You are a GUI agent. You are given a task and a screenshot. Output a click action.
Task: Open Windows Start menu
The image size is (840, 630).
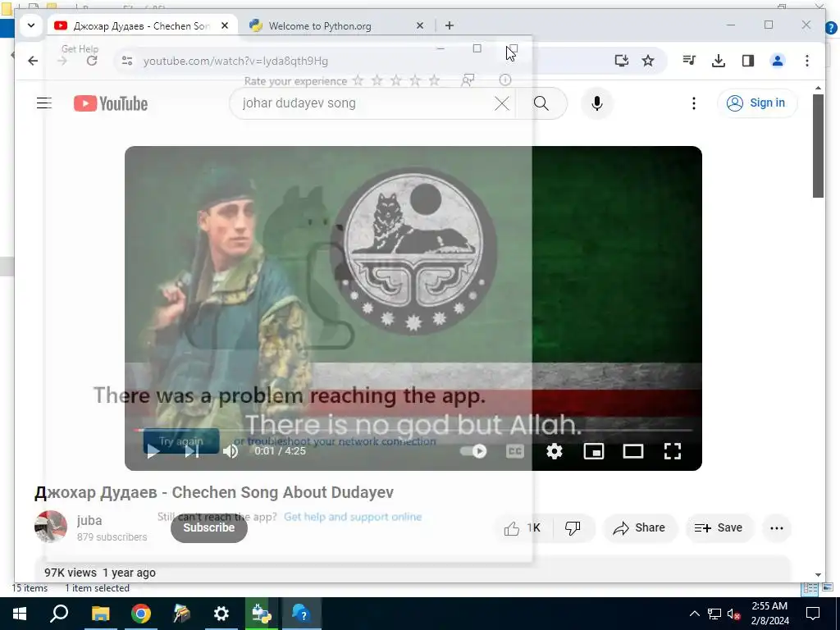(x=20, y=614)
